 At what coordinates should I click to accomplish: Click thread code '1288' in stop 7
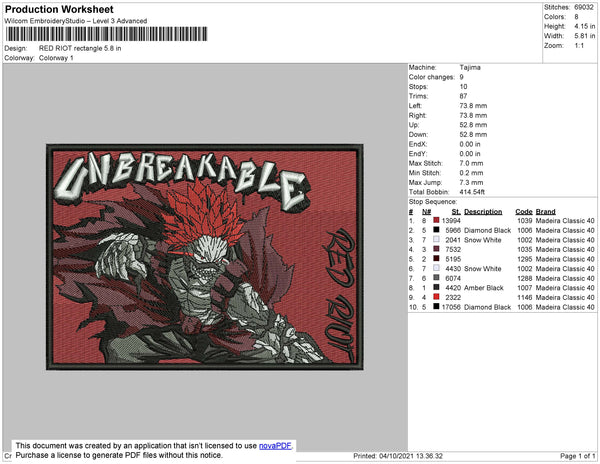(x=525, y=278)
